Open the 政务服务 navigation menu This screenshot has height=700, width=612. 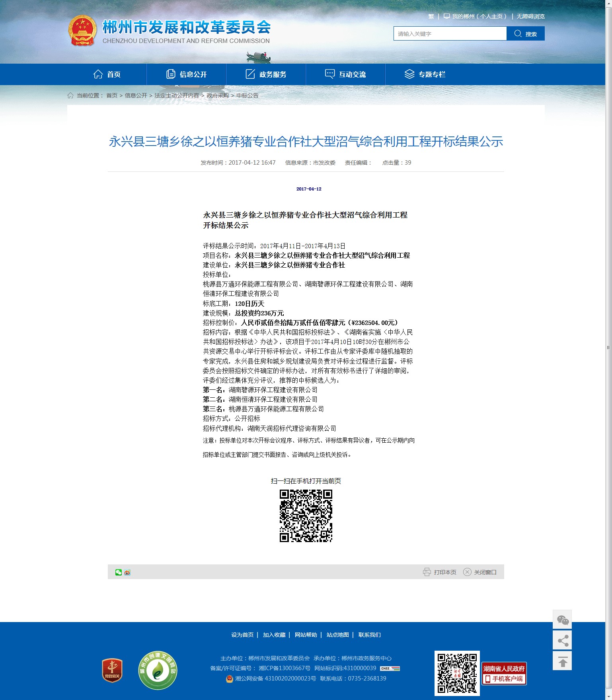click(266, 74)
